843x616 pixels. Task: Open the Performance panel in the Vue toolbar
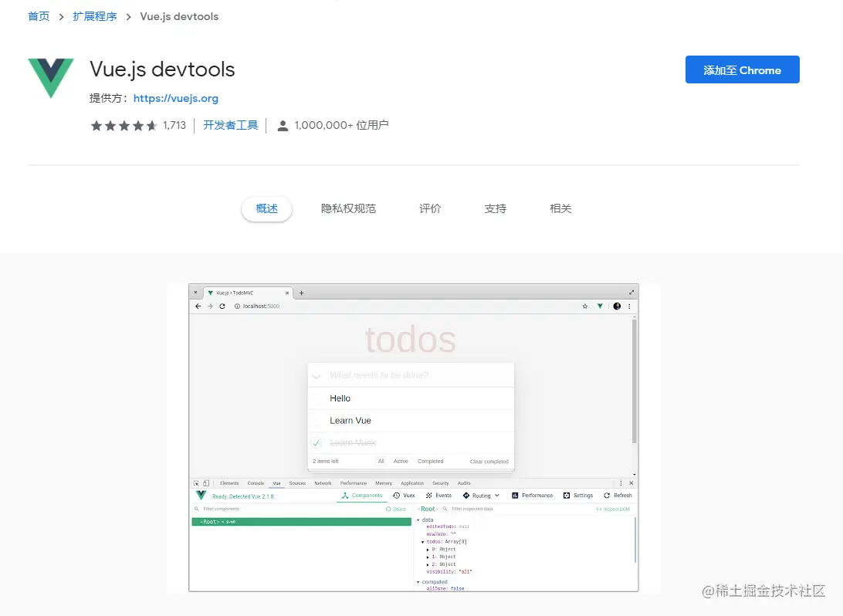532,496
